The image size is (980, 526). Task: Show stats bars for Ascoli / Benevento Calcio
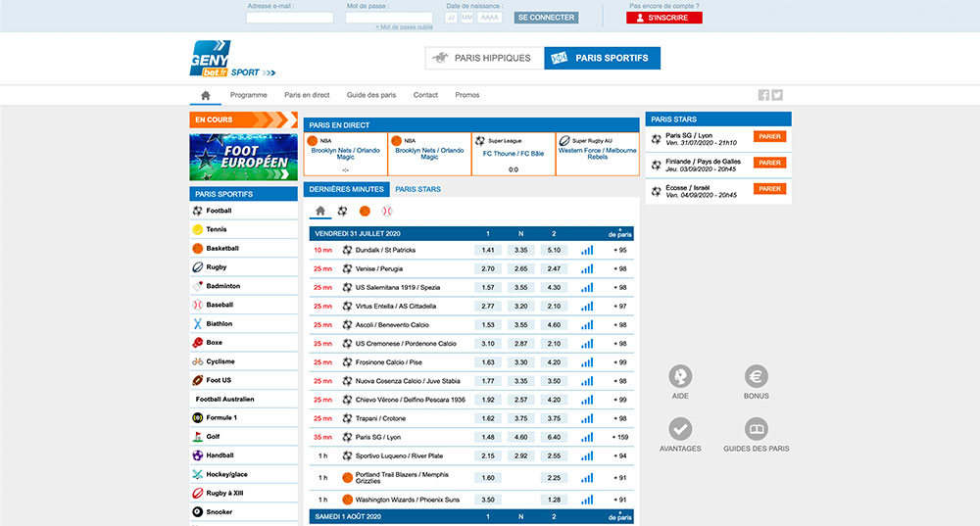coord(587,325)
